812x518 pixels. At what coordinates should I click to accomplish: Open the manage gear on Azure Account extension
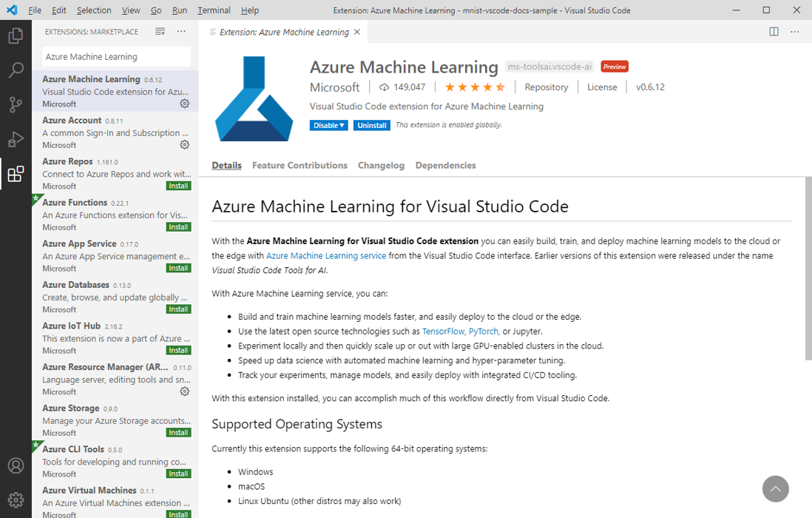click(x=184, y=144)
